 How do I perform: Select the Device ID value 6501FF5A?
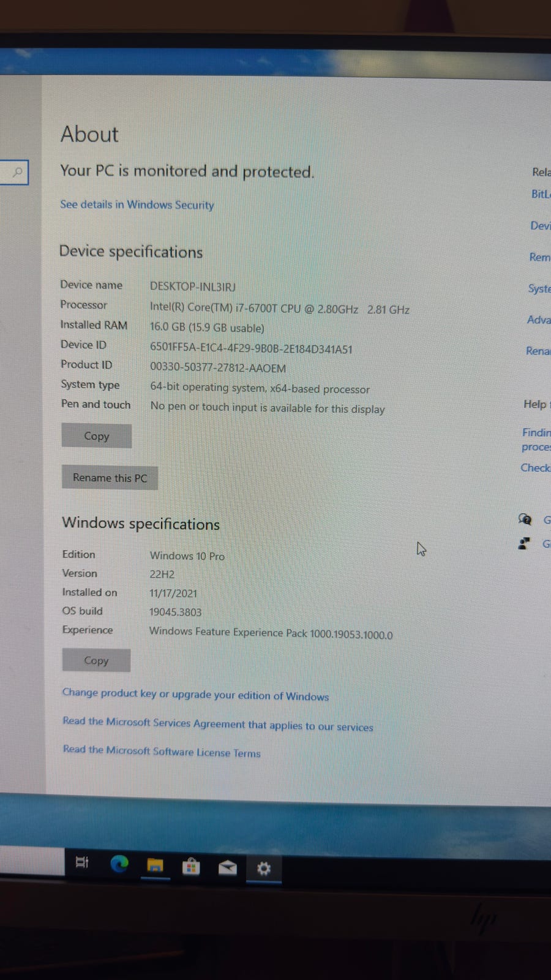click(x=251, y=349)
